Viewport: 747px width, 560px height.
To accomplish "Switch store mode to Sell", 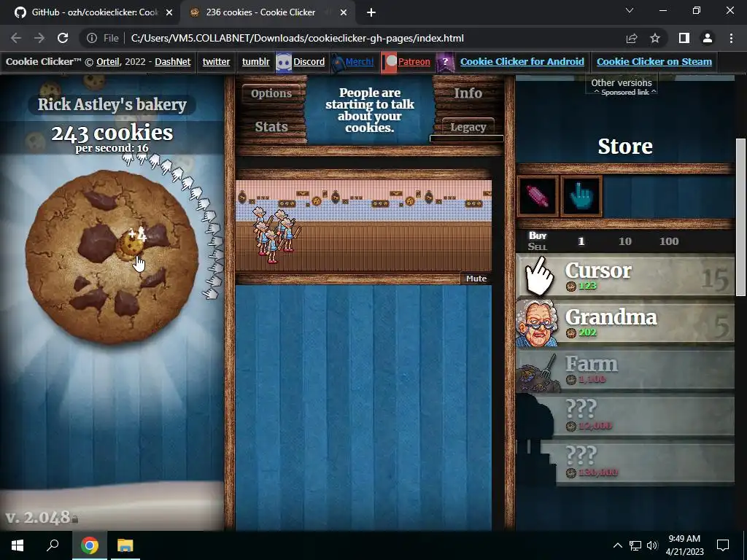I will [538, 246].
